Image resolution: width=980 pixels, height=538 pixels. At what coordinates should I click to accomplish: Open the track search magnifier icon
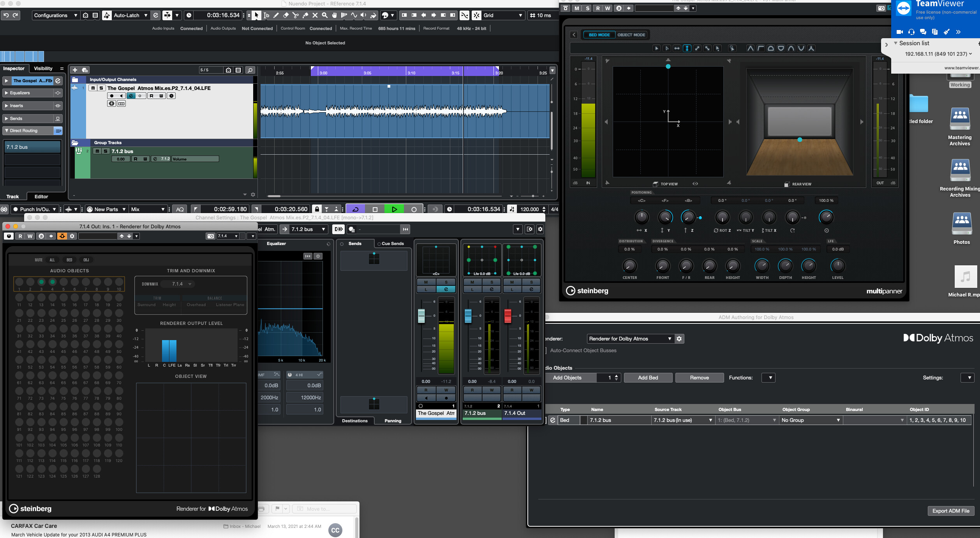click(250, 70)
